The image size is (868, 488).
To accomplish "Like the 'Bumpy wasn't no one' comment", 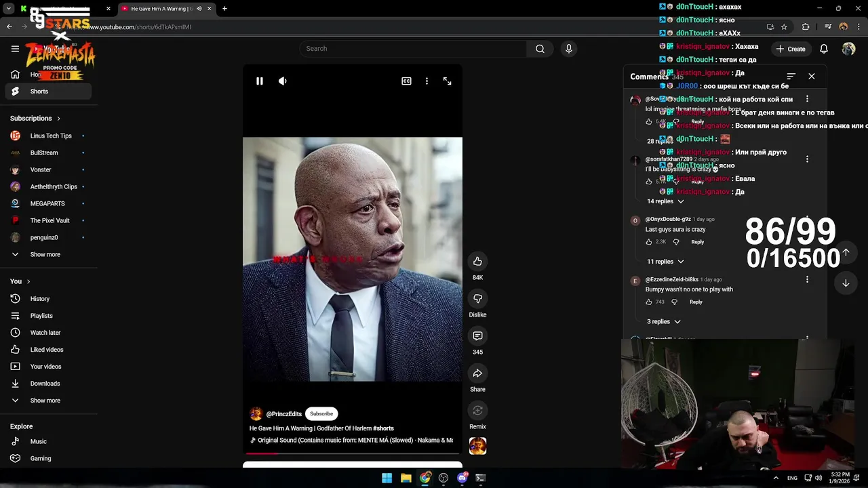I will (649, 302).
